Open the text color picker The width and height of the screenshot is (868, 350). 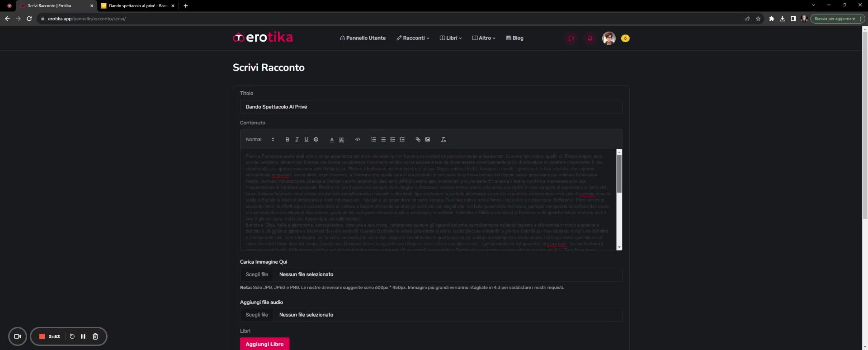tap(331, 140)
